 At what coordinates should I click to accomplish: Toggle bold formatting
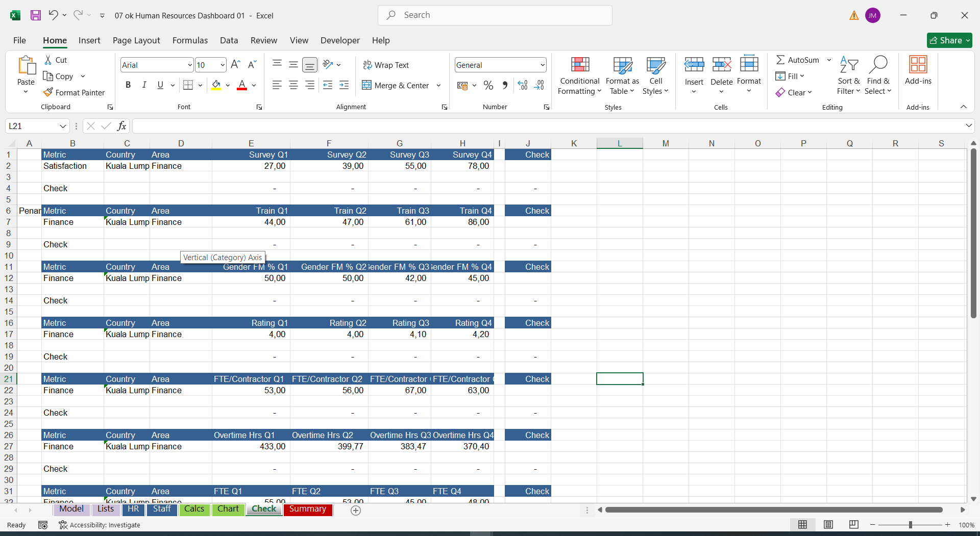pyautogui.click(x=128, y=85)
